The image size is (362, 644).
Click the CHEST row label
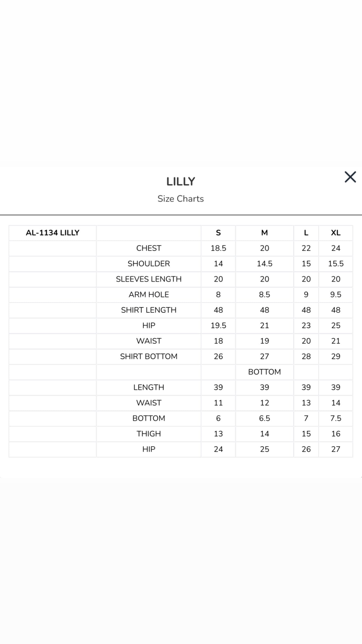pyautogui.click(x=149, y=248)
